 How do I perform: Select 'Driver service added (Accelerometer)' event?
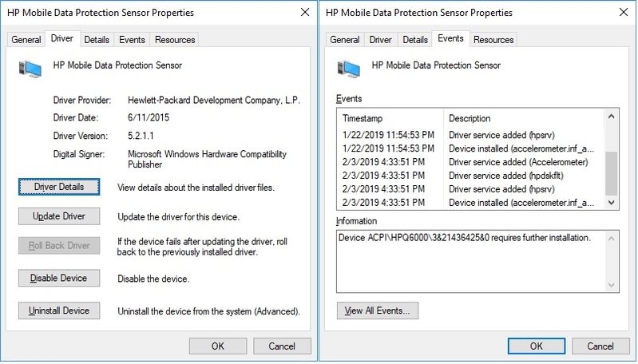click(x=472, y=162)
